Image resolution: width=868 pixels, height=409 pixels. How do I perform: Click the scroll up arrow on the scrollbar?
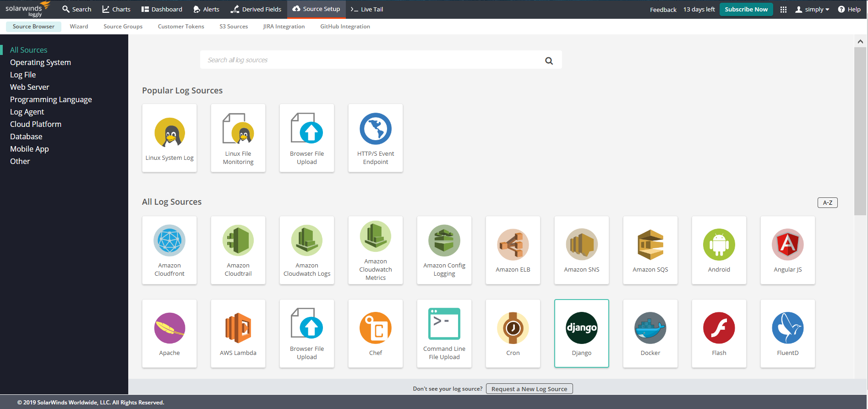click(x=860, y=42)
